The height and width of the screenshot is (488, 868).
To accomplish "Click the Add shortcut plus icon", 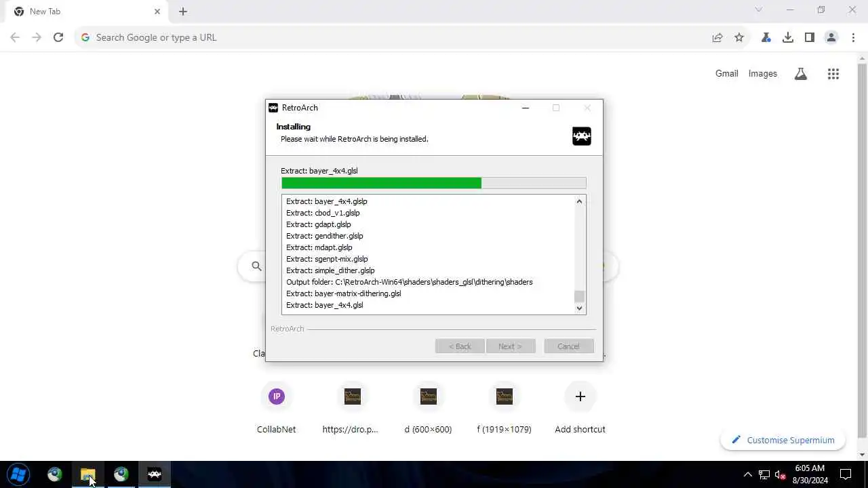I will [x=580, y=396].
